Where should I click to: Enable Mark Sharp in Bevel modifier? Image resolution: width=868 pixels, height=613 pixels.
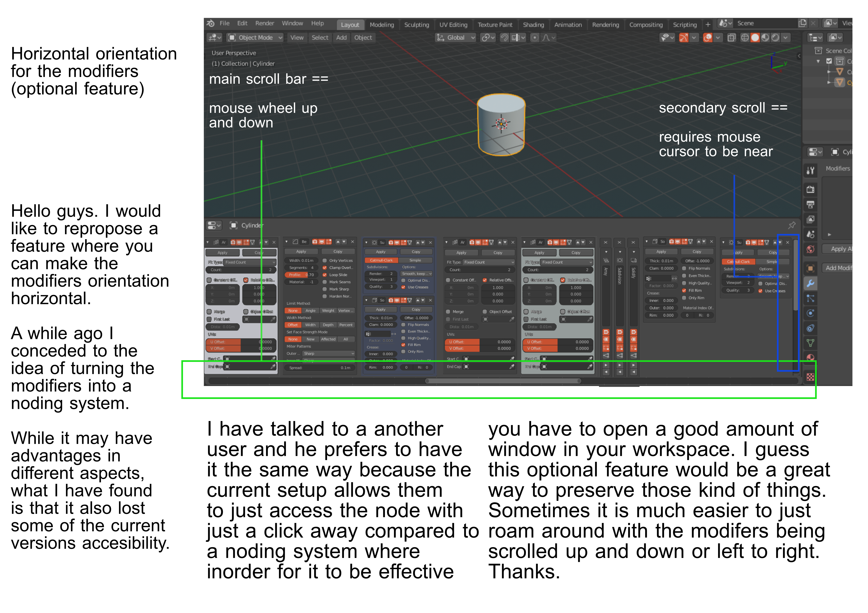[x=325, y=289]
